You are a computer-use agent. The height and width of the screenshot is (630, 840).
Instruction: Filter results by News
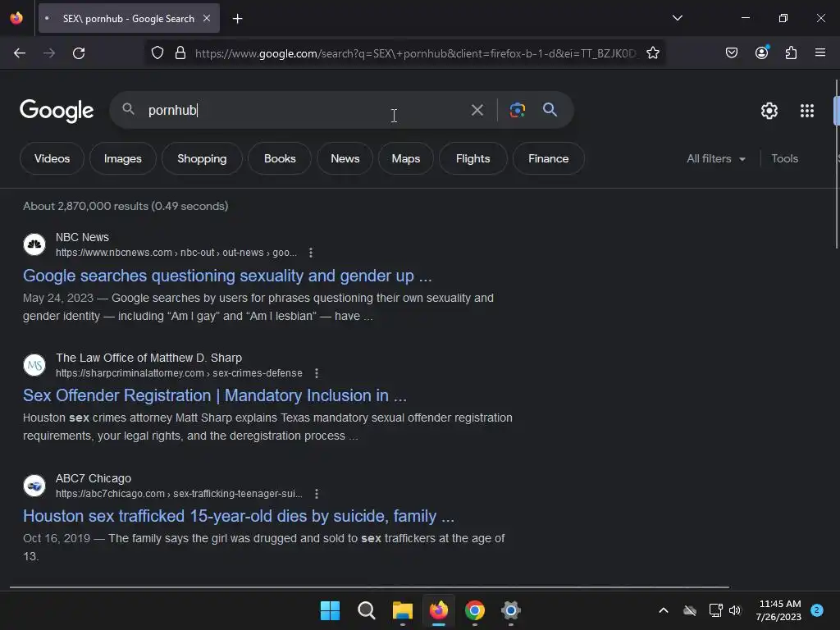pyautogui.click(x=345, y=158)
